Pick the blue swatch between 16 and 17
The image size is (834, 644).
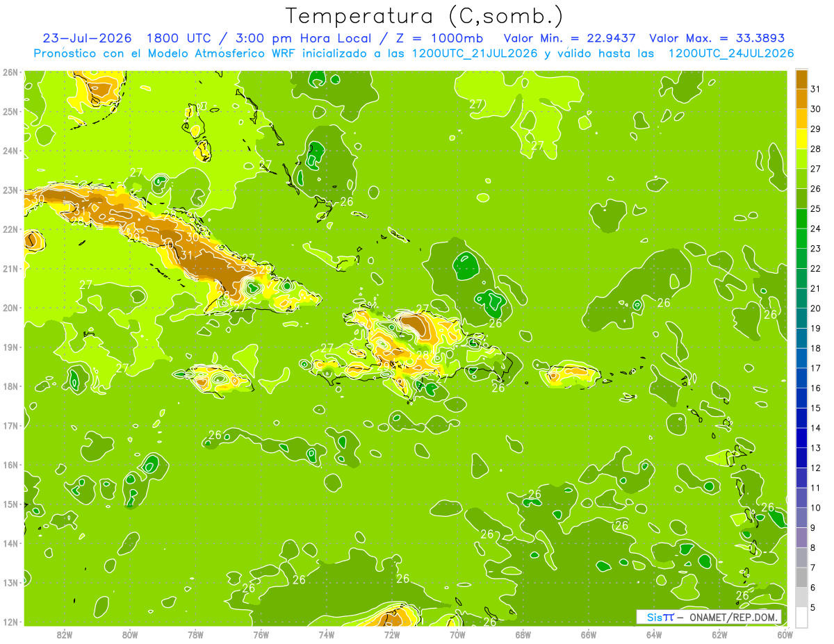coord(801,378)
